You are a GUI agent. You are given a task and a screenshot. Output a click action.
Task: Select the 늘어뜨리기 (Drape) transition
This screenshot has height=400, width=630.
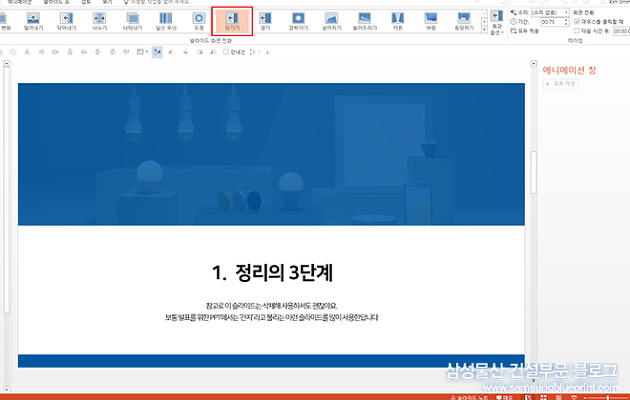(x=364, y=21)
